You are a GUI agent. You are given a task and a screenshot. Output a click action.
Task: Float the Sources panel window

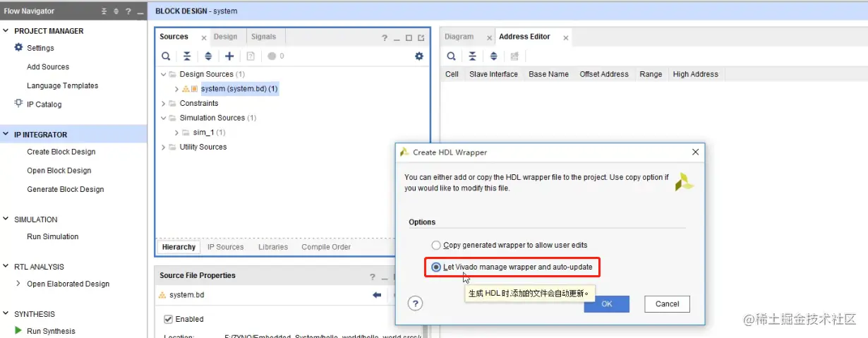(421, 38)
